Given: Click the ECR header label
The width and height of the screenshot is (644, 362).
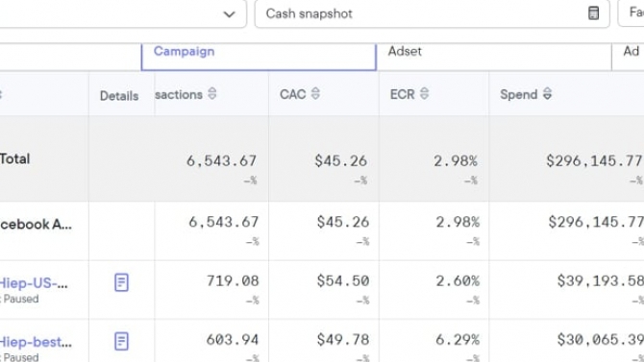Looking at the screenshot, I should 402,94.
